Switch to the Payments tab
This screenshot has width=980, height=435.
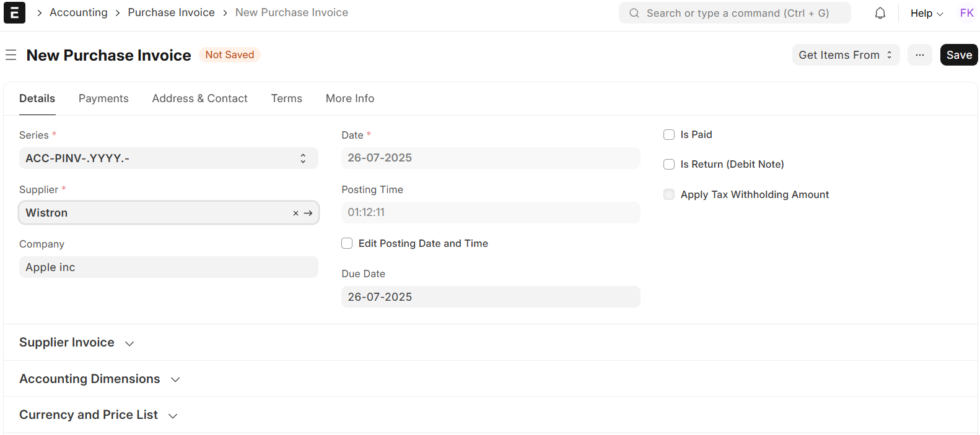[103, 98]
